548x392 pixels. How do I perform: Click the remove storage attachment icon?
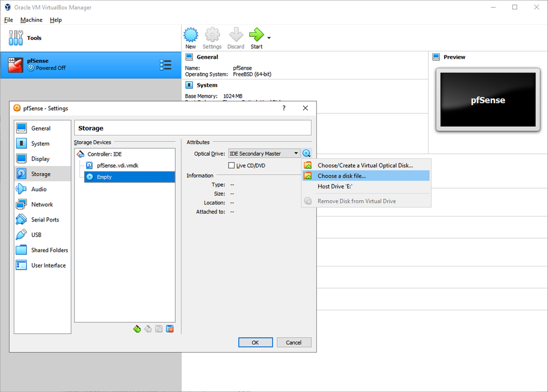pos(170,329)
